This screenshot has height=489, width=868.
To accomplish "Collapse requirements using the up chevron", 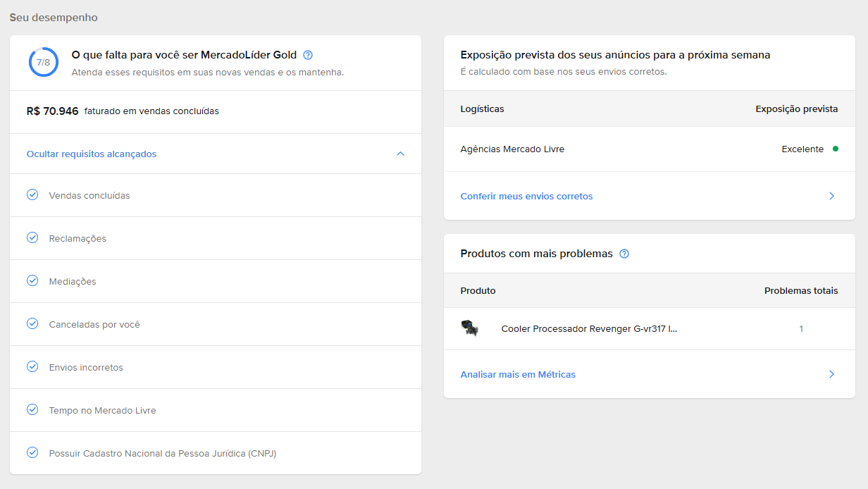I will pyautogui.click(x=400, y=154).
